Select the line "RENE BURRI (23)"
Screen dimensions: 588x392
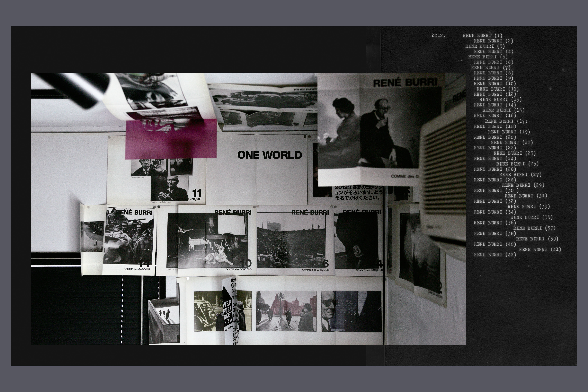[x=514, y=153]
